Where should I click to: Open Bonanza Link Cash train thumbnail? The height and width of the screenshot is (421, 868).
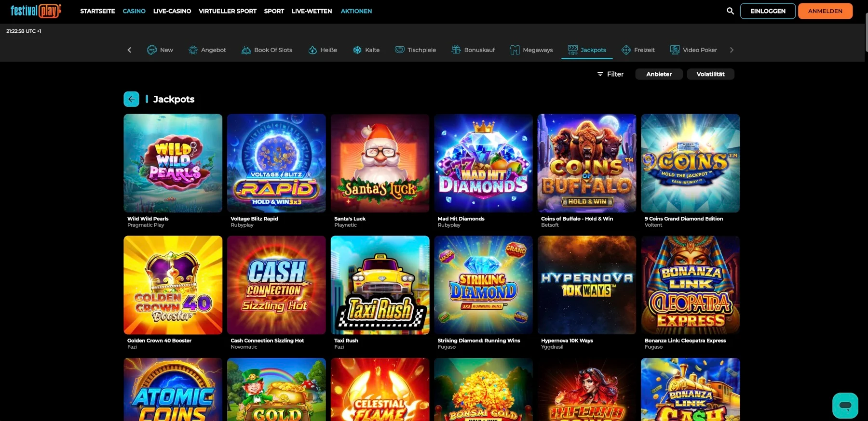click(691, 389)
